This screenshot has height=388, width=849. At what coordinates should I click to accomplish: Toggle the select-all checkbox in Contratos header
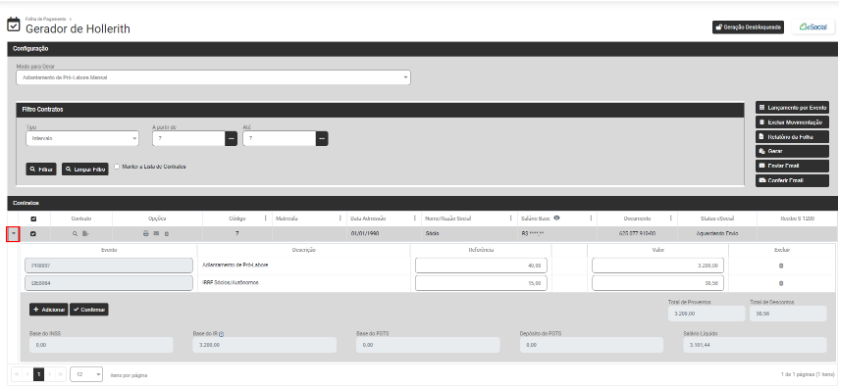click(34, 219)
